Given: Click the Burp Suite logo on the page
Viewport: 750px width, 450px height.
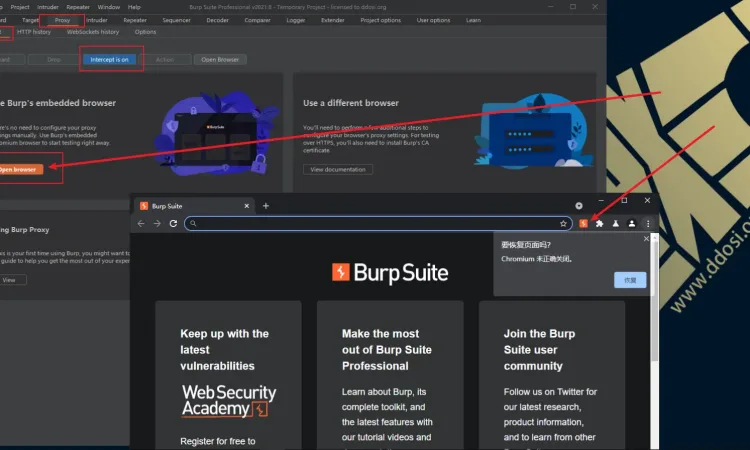Looking at the screenshot, I should 390,273.
